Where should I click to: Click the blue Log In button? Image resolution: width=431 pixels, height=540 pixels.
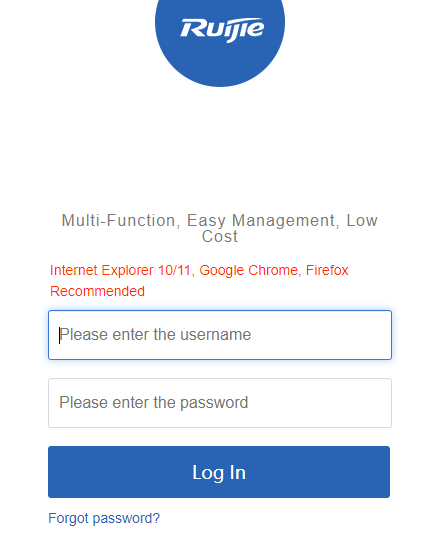click(x=219, y=472)
